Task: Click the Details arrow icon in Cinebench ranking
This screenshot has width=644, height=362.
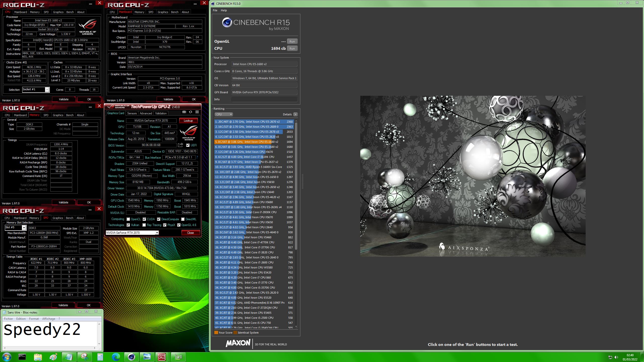Action: 295,114
